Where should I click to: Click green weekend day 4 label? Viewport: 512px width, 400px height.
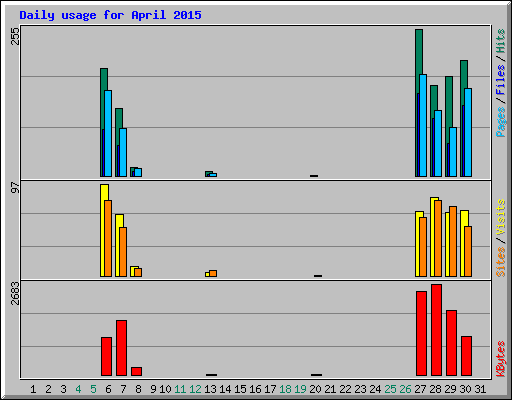pos(78,389)
